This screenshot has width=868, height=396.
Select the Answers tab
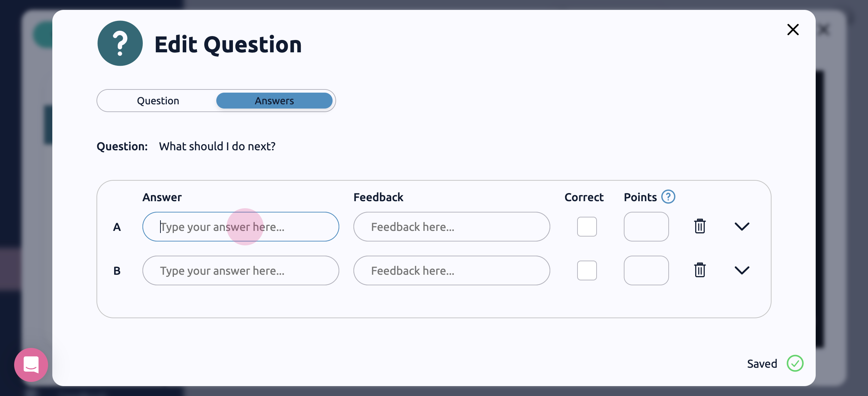click(274, 101)
